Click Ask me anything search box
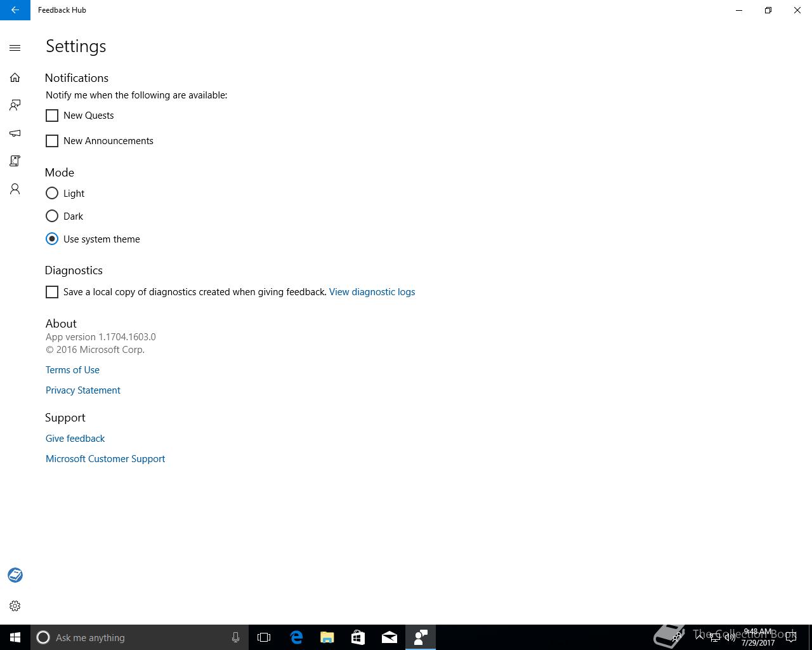This screenshot has width=812, height=650. click(140, 637)
